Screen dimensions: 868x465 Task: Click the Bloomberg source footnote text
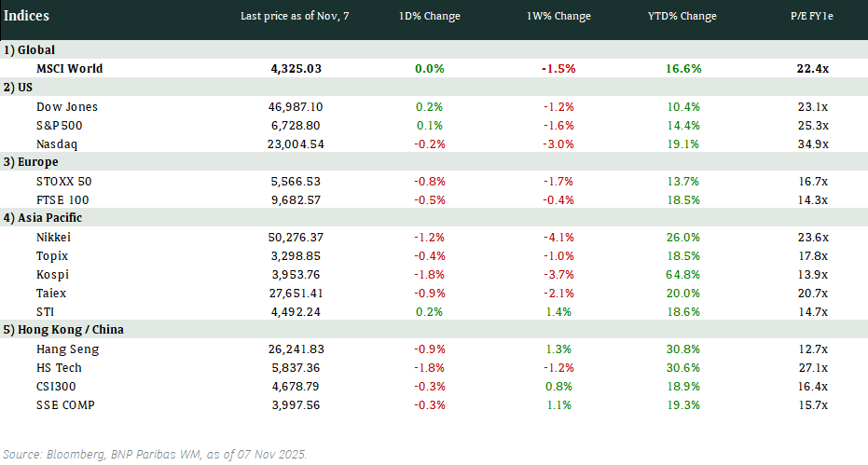pyautogui.click(x=155, y=454)
